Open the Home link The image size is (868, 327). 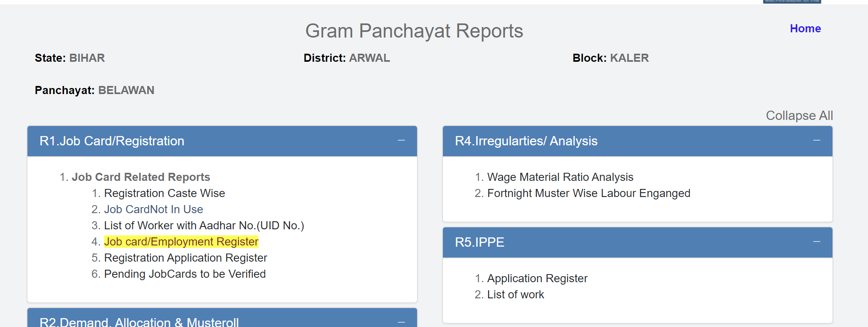click(x=805, y=29)
